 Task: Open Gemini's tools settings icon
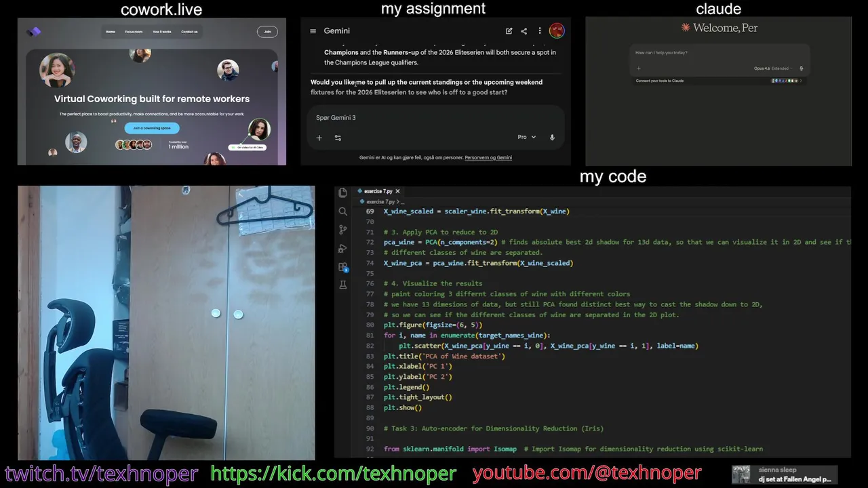tap(338, 138)
